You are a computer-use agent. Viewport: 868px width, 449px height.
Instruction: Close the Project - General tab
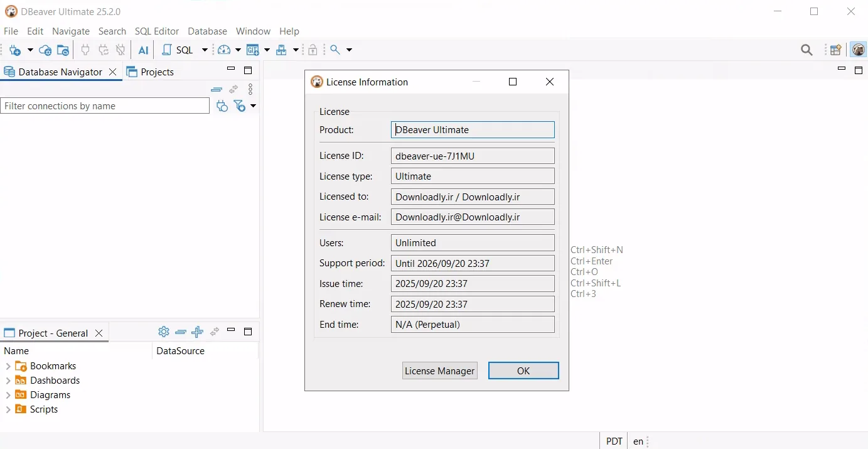(99, 333)
